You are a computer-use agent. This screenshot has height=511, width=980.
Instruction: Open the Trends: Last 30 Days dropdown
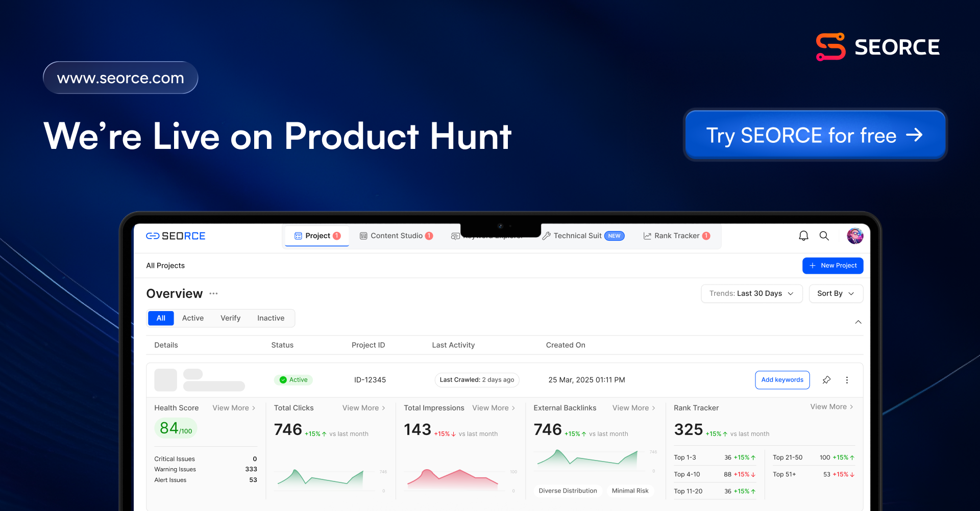[x=751, y=293]
